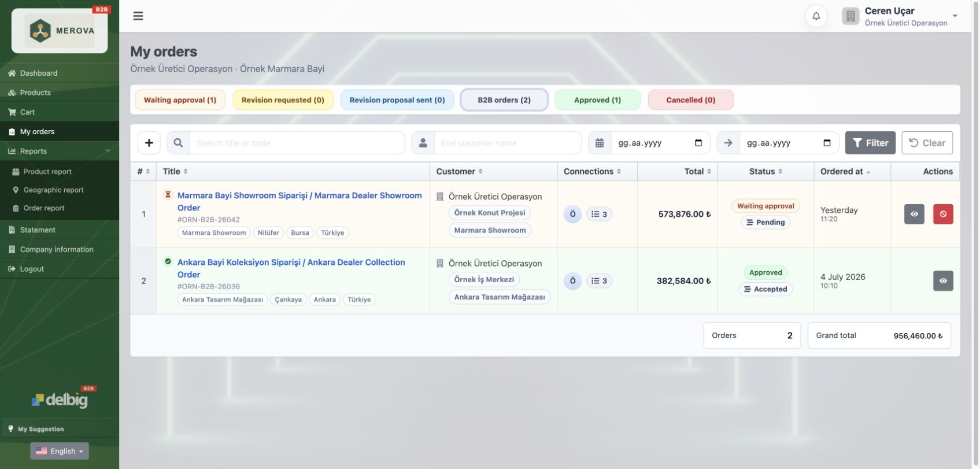
Task: Open start date picker calendar glyph
Action: [698, 143]
